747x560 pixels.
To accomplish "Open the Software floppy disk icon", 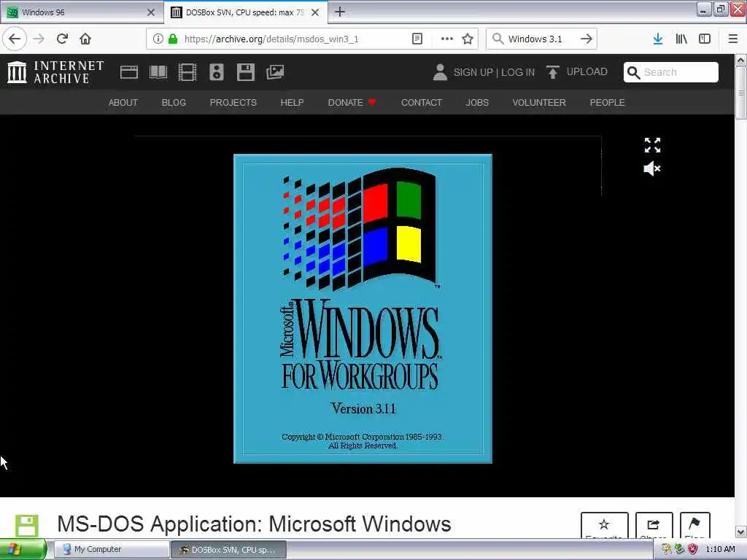I will click(x=245, y=72).
